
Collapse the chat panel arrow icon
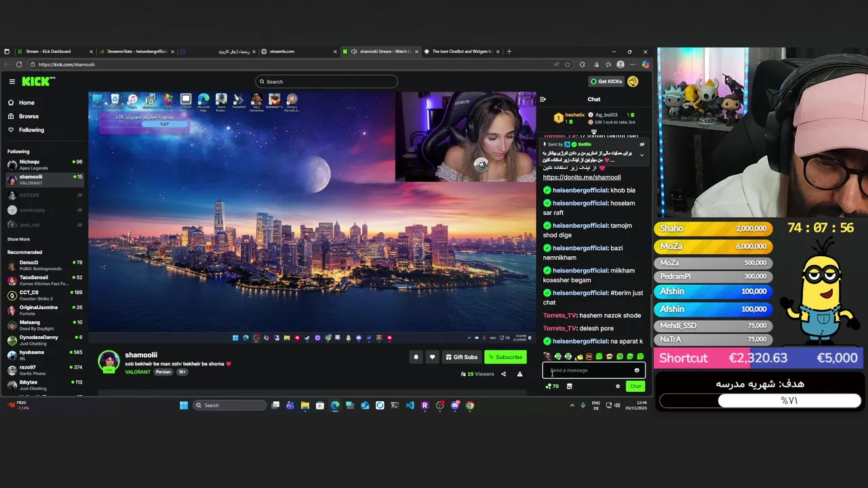coord(542,99)
